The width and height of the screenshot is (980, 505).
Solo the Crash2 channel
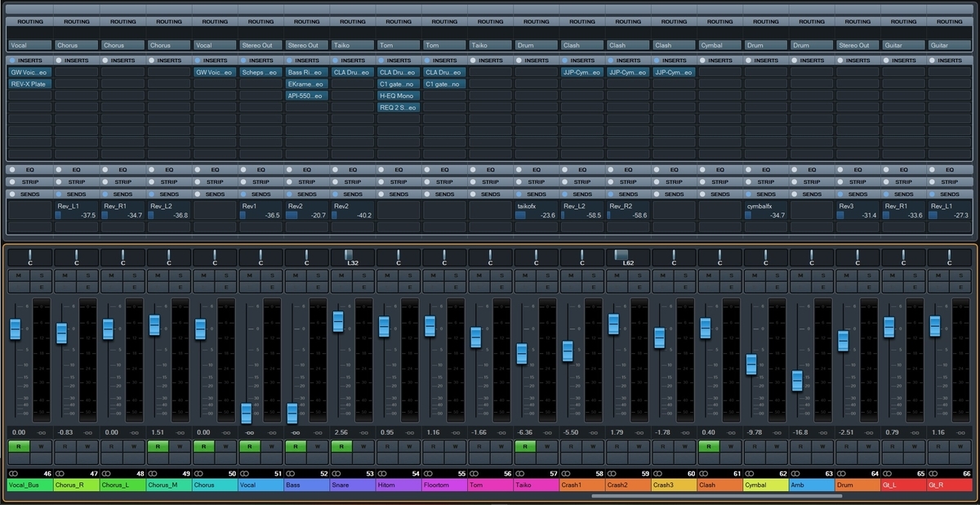pos(639,275)
